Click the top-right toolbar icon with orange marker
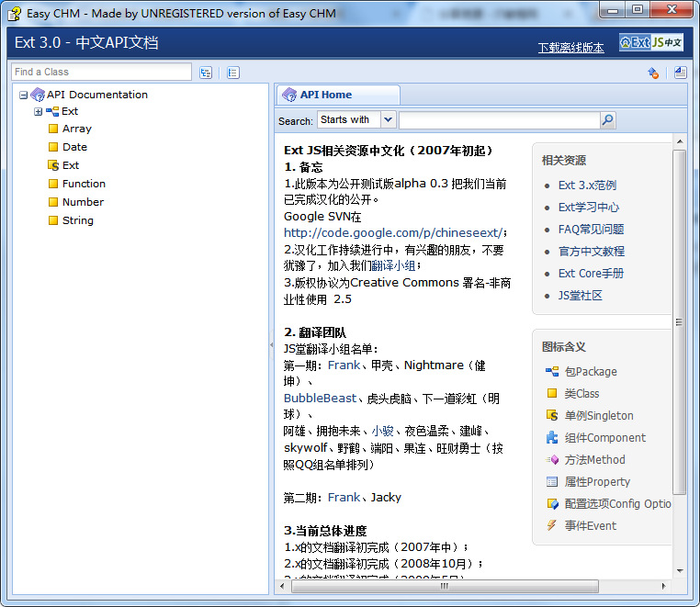The height and width of the screenshot is (607, 700). (x=653, y=73)
